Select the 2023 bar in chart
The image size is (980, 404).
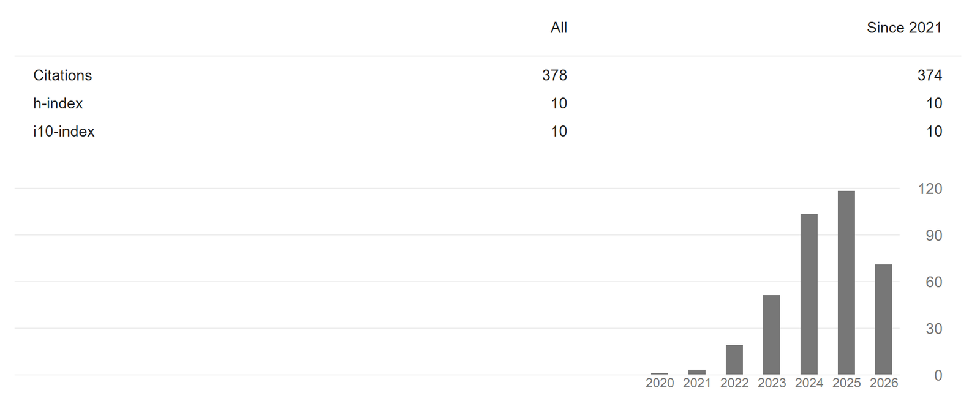(x=771, y=335)
